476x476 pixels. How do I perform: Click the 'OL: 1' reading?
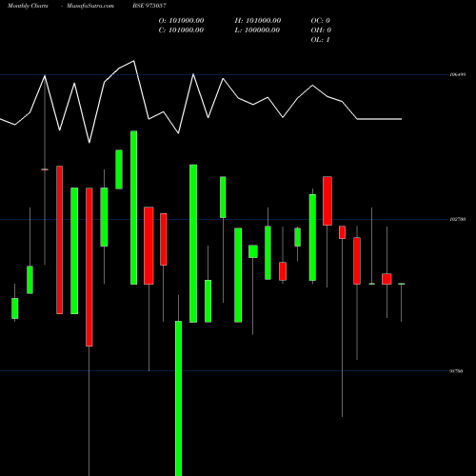320,40
